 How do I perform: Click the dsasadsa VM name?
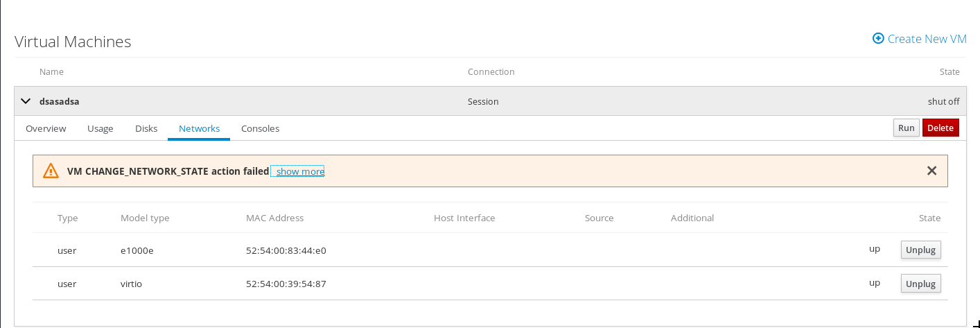click(60, 101)
